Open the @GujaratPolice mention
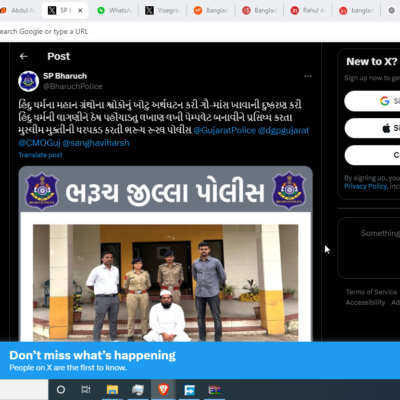The width and height of the screenshot is (400, 400). (x=225, y=130)
